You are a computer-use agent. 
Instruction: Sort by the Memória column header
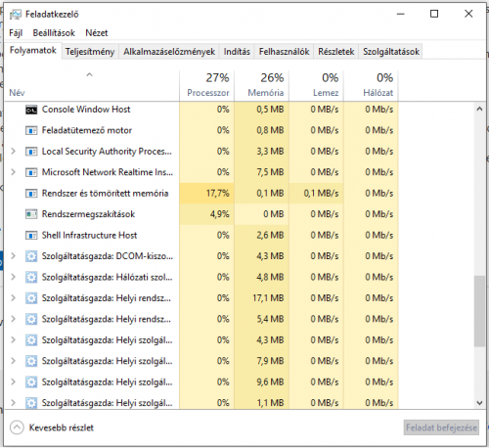pos(261,85)
